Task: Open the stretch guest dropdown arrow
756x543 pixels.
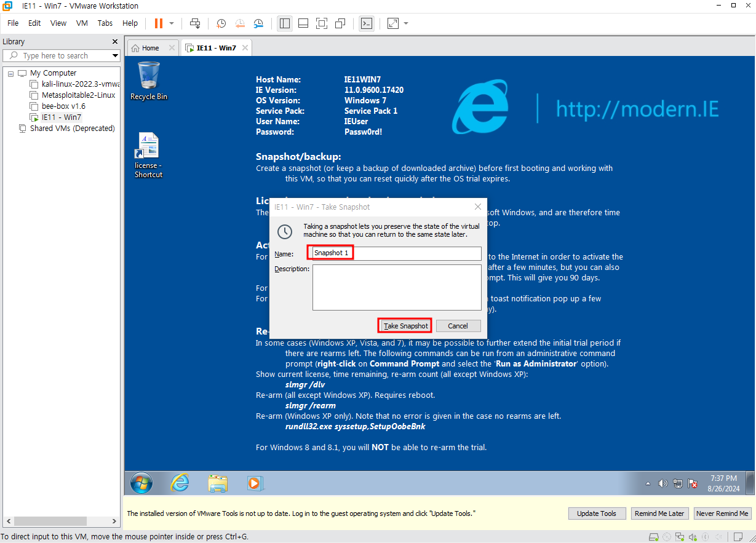Action: (406, 23)
